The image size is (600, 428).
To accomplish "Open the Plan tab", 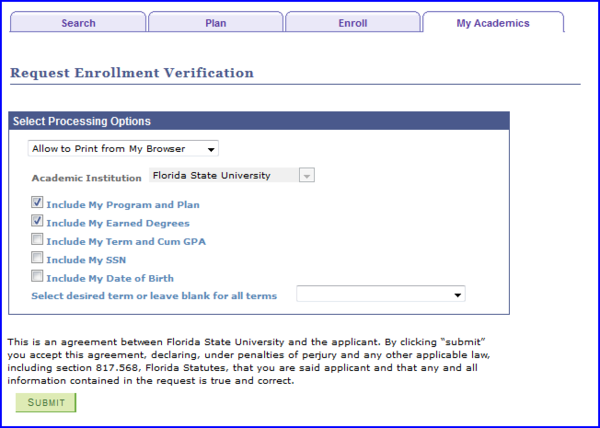I will point(215,23).
